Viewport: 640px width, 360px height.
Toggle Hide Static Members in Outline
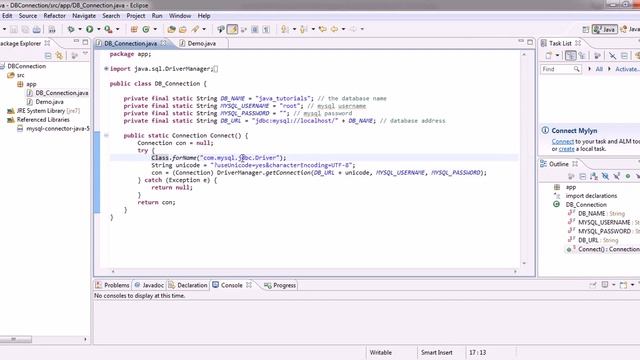tap(617, 176)
